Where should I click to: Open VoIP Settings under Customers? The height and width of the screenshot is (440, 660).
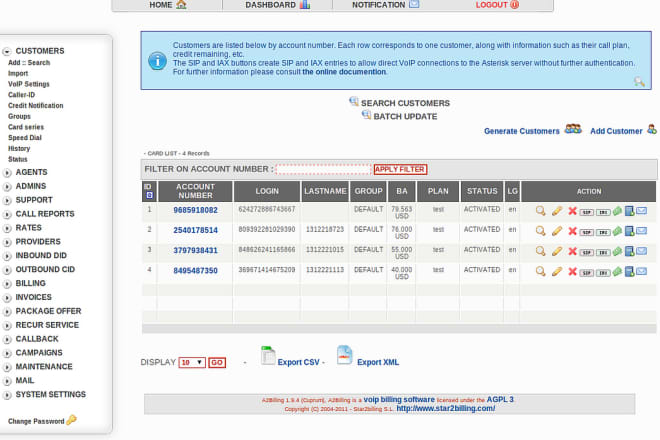29,84
